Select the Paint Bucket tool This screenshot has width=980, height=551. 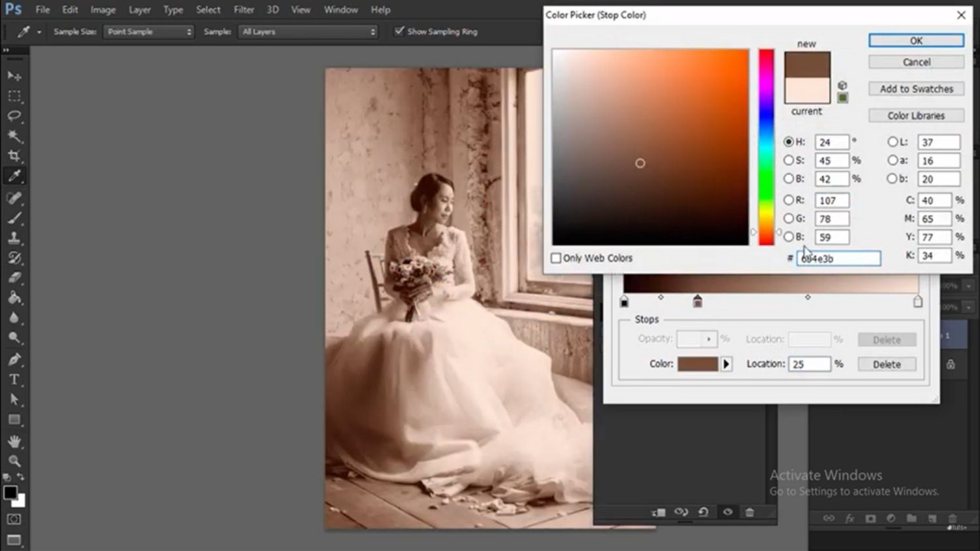(14, 297)
